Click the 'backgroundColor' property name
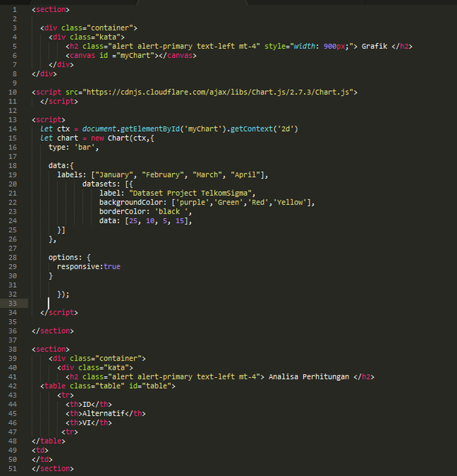The height and width of the screenshot is (476, 457). (131, 202)
